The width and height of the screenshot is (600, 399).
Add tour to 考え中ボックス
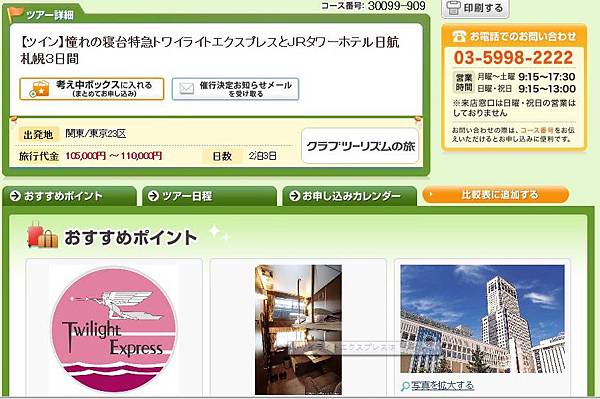click(92, 89)
